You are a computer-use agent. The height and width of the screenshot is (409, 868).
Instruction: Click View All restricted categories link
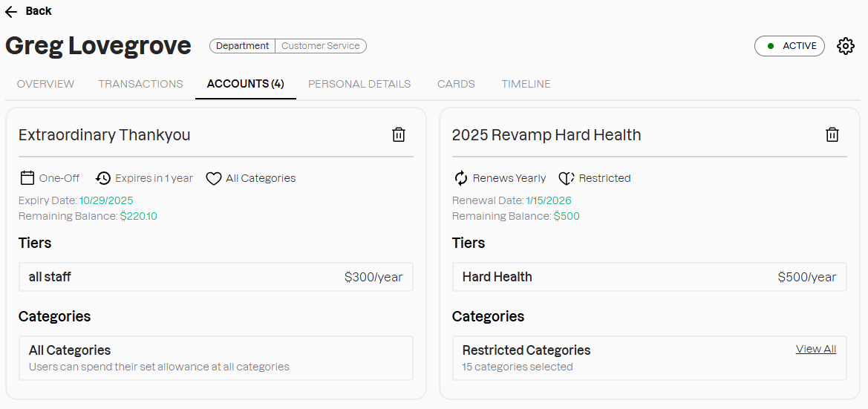(x=815, y=349)
